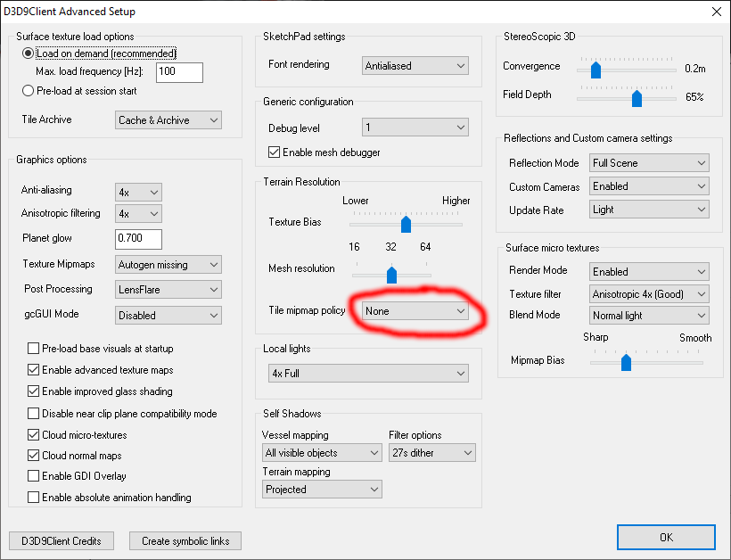Open the Blend Mode dropdown
The height and width of the screenshot is (560, 731).
tap(649, 316)
